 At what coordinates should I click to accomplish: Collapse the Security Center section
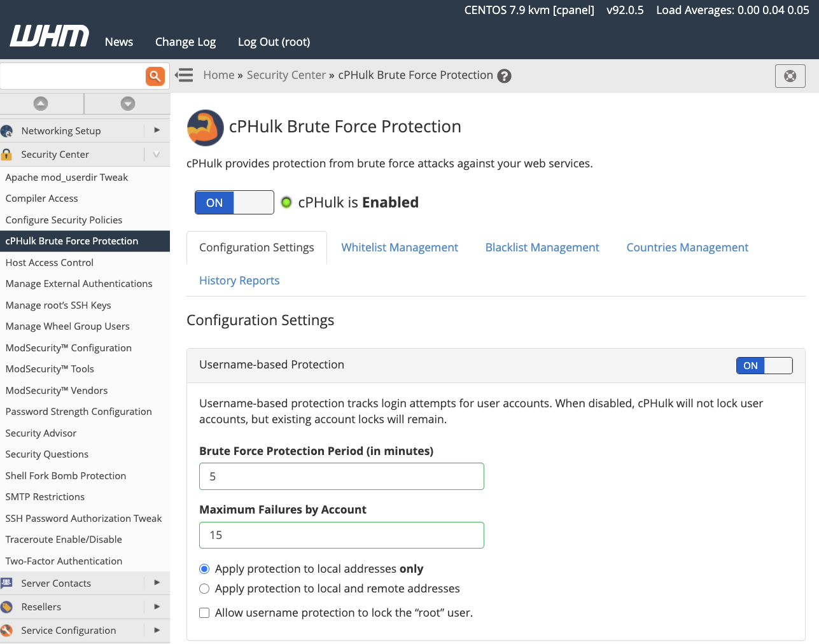coord(157,154)
